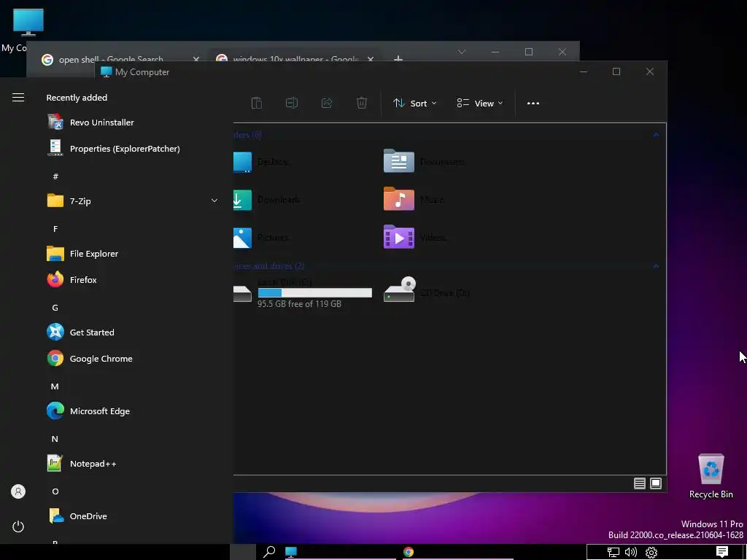The width and height of the screenshot is (747, 560).
Task: Launch Firefox from Start menu
Action: [72, 280]
